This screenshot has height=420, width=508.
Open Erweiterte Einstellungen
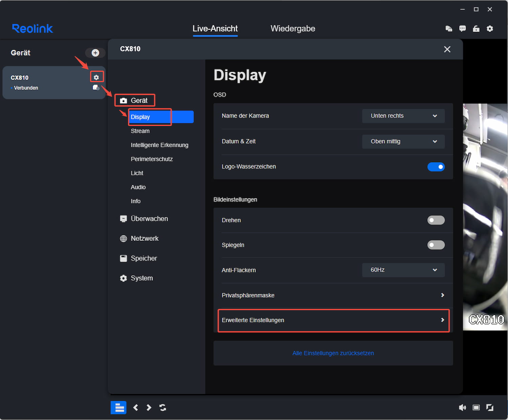pyautogui.click(x=333, y=320)
